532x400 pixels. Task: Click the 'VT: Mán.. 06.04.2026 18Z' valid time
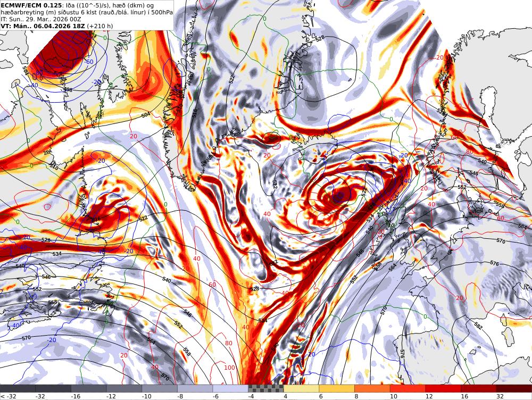click(43, 26)
